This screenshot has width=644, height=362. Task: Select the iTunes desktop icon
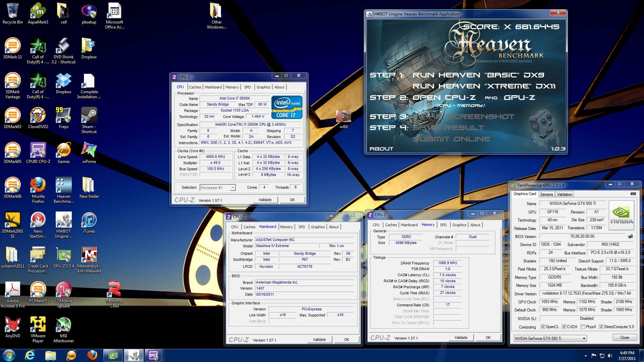point(89,223)
